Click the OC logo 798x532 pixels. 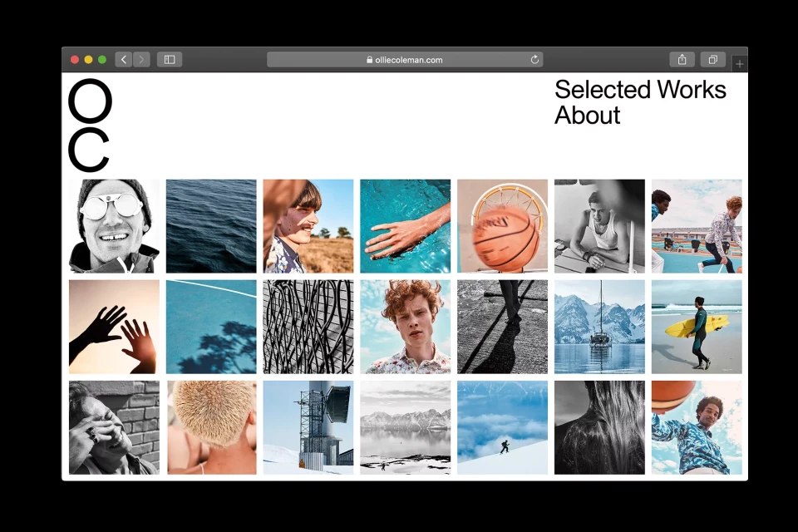click(90, 126)
